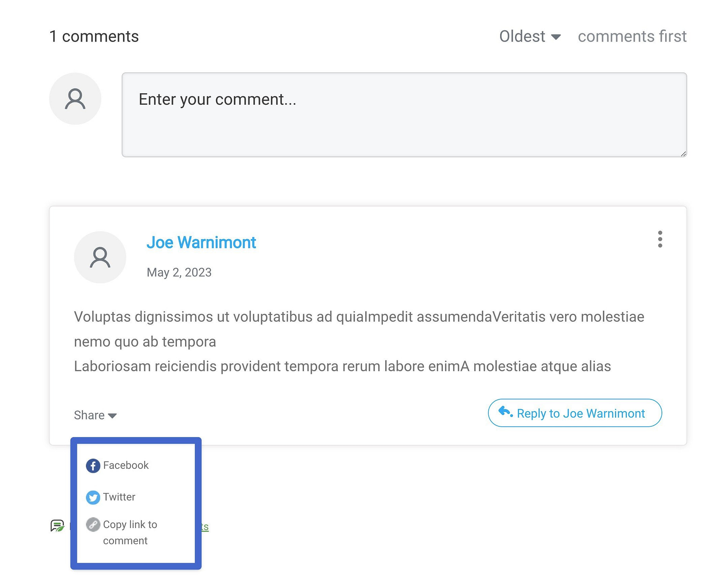Click the gray chain link icon
Image resolution: width=728 pixels, height=588 pixels.
tap(93, 524)
